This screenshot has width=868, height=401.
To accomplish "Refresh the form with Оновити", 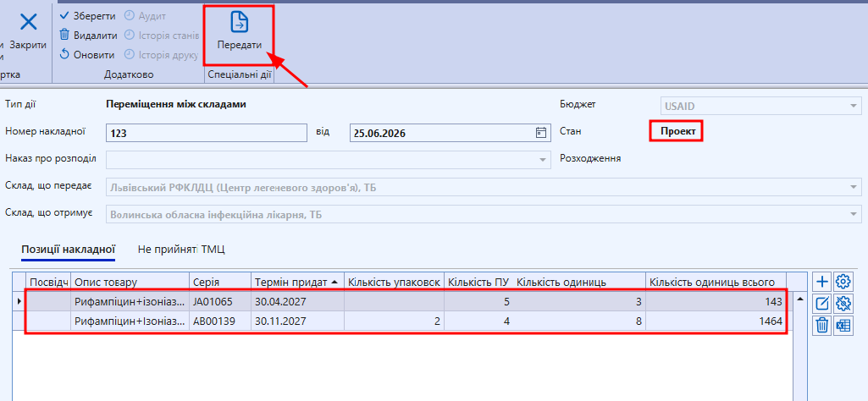I will tap(87, 55).
